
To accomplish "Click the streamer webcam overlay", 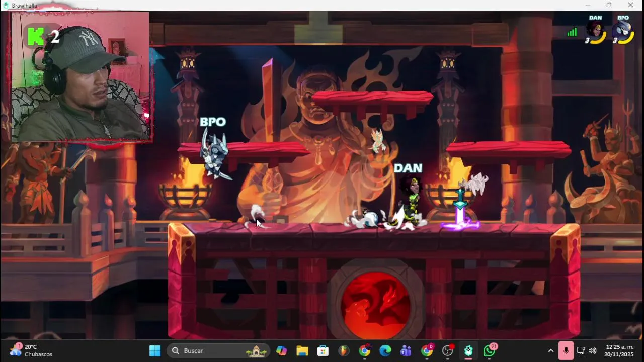I will (80, 77).
